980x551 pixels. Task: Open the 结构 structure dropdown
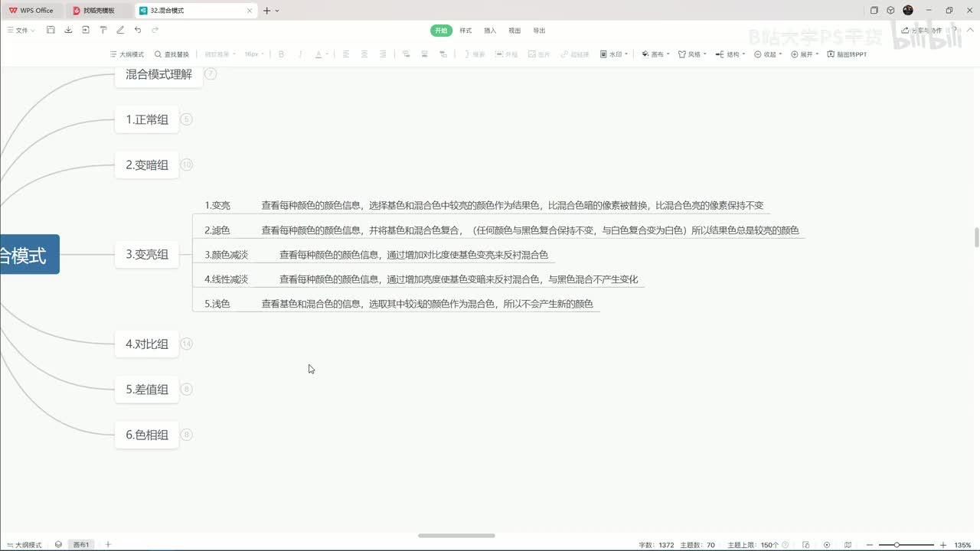730,54
